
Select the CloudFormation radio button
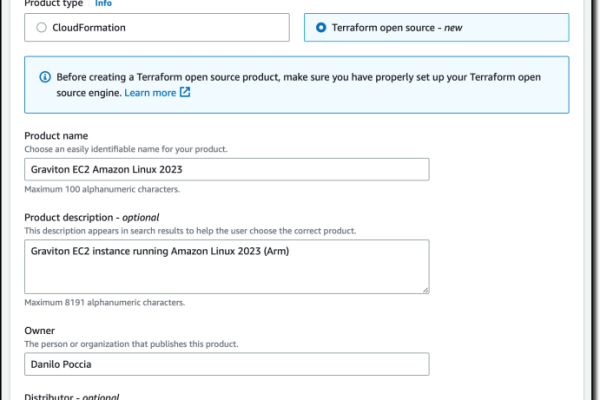coord(41,28)
